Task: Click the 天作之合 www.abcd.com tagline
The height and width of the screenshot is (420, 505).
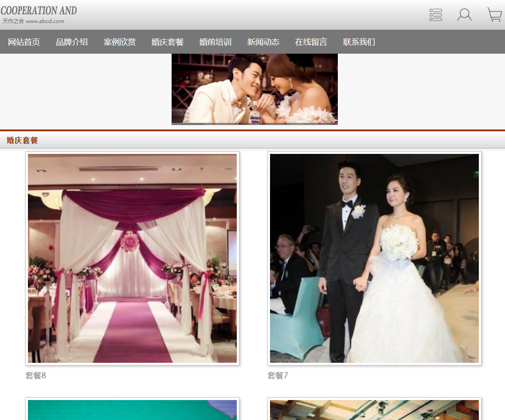Action: (x=34, y=21)
